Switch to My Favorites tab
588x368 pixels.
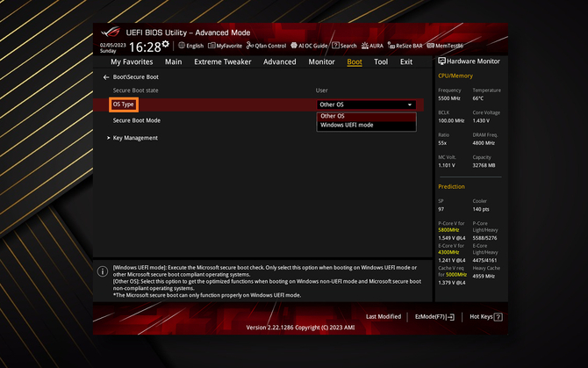tap(132, 61)
